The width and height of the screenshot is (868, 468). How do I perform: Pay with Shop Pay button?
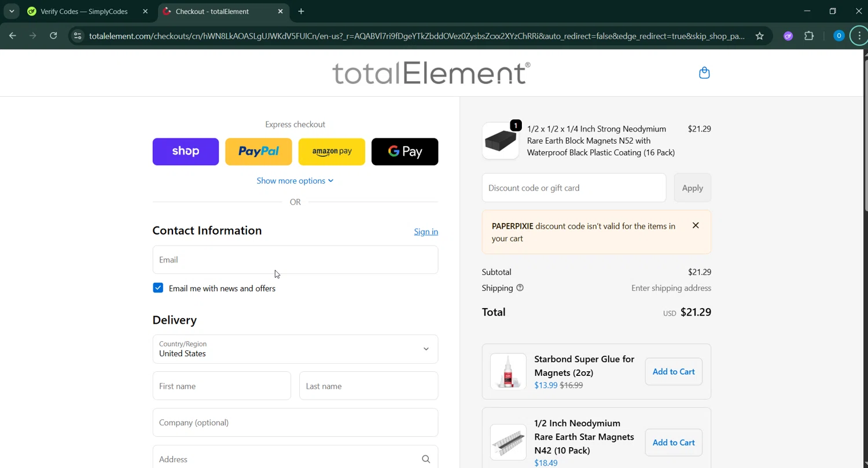[x=186, y=152]
